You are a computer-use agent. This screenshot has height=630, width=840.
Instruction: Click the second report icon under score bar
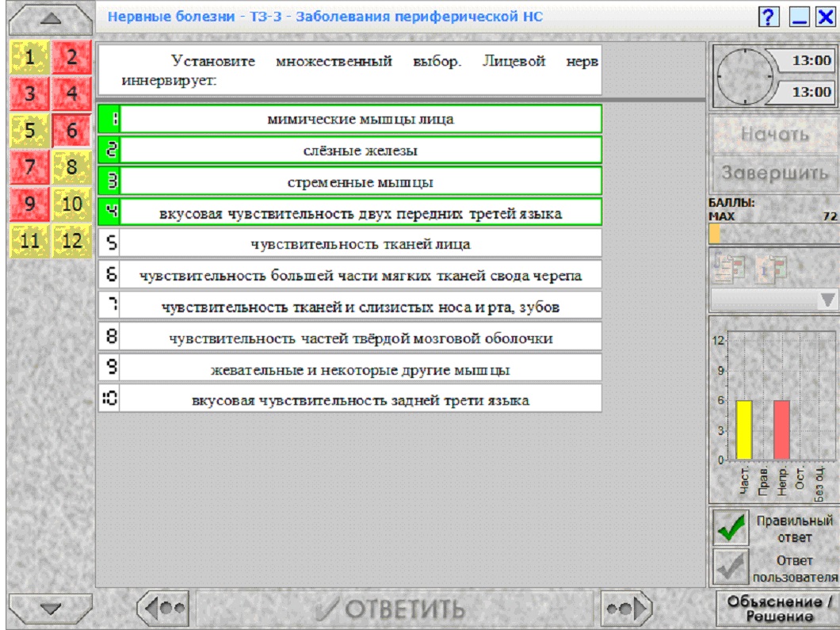771,267
